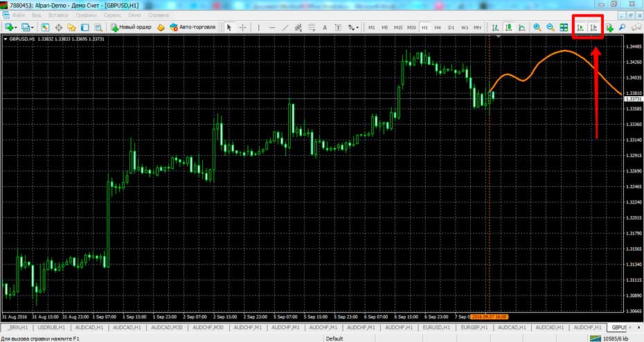The image size is (644, 342).
Task: Open the Market Watch window icon
Action: tap(45, 28)
